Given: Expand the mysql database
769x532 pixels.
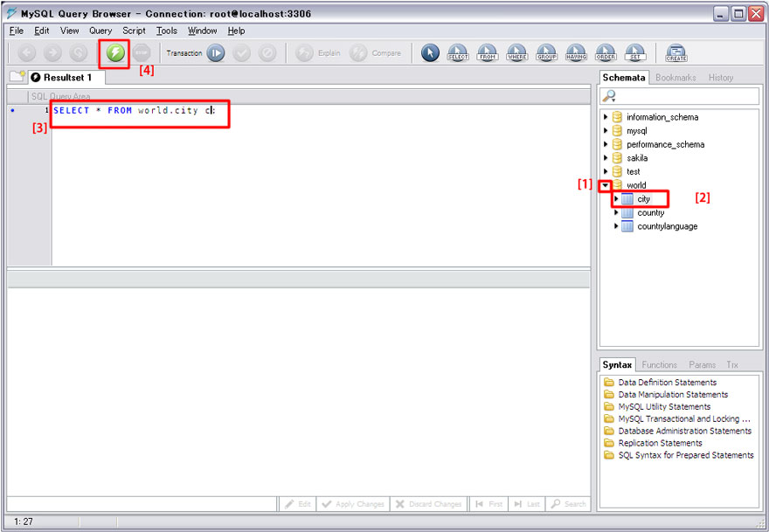Looking at the screenshot, I should tap(606, 130).
